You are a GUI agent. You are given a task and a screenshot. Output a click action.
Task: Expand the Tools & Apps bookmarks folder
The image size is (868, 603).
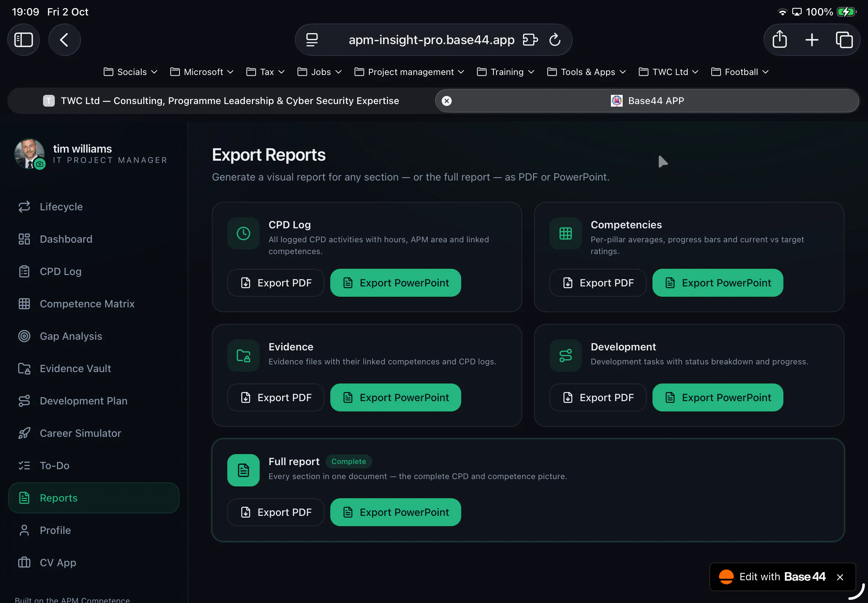coord(587,72)
